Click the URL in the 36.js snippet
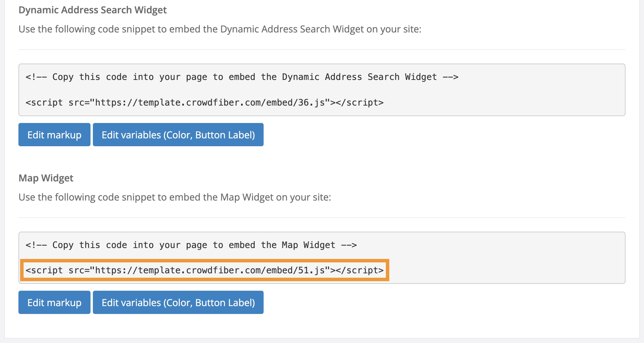 [x=210, y=102]
